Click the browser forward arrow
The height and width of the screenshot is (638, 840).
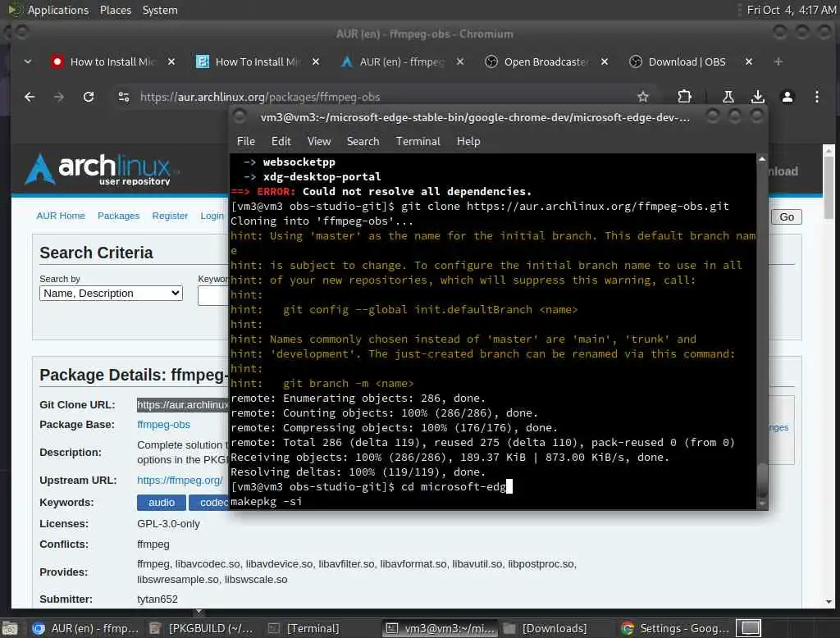59,97
